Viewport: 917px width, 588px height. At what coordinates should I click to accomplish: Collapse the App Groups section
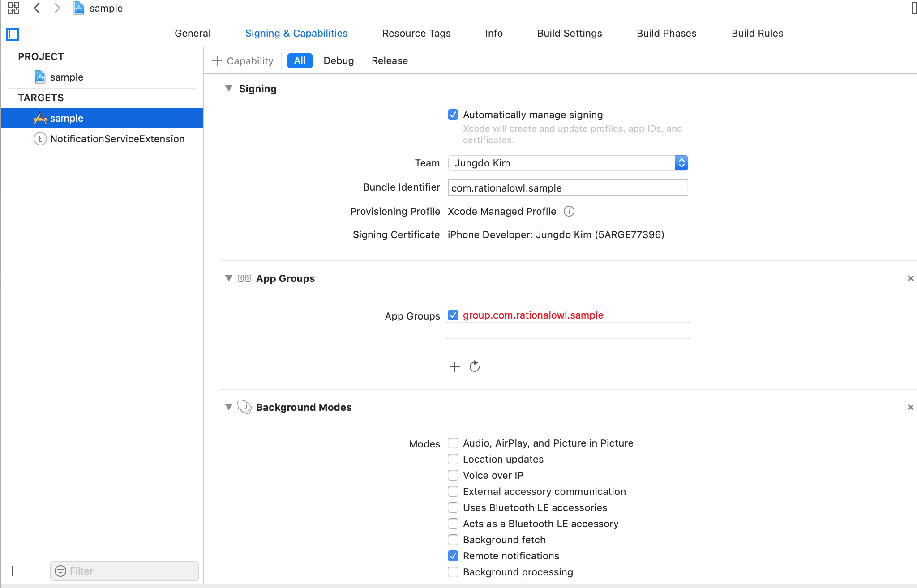click(x=229, y=278)
